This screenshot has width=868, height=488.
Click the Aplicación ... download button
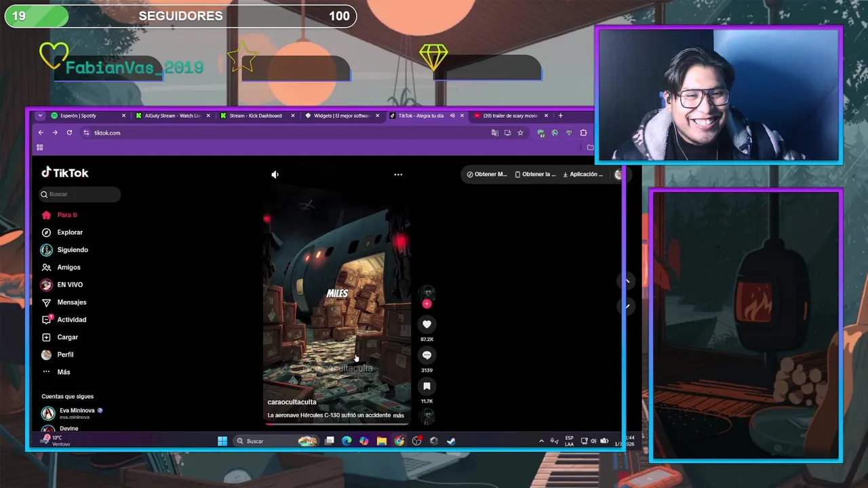coord(583,174)
